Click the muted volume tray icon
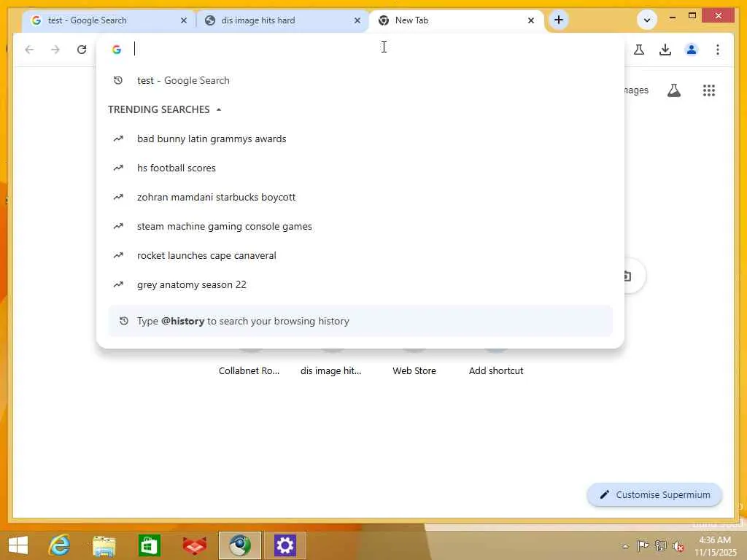 (678, 546)
